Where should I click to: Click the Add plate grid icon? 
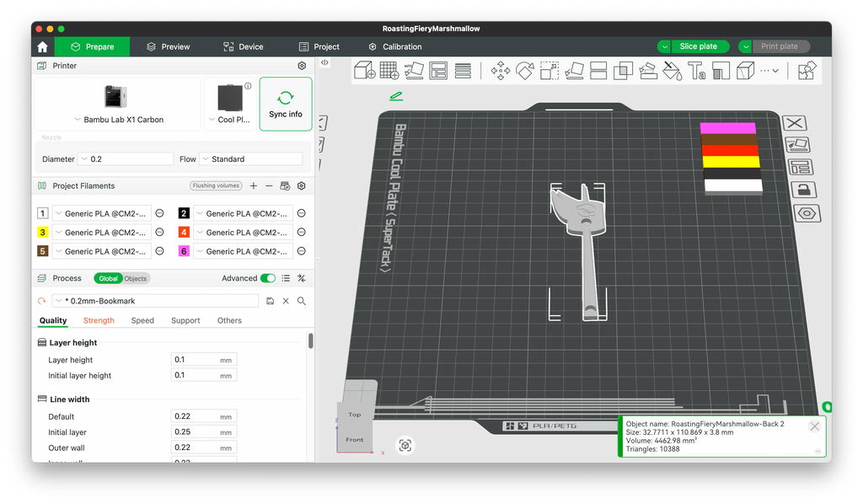tap(389, 71)
